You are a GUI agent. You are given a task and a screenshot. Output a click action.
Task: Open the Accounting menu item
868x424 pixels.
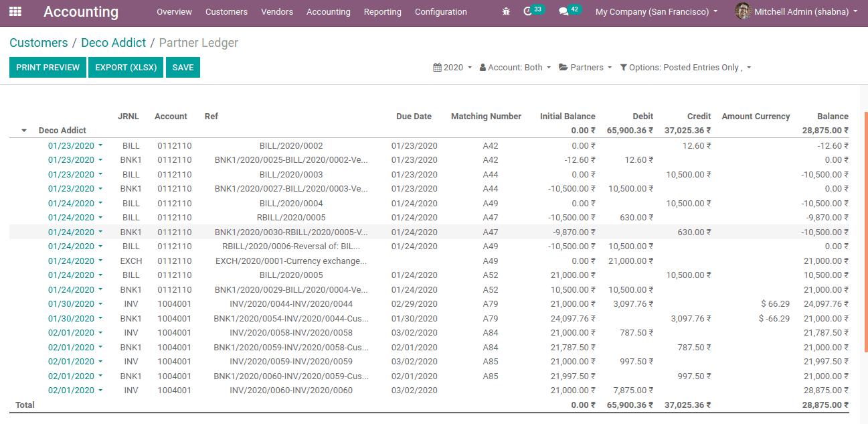[x=328, y=12]
